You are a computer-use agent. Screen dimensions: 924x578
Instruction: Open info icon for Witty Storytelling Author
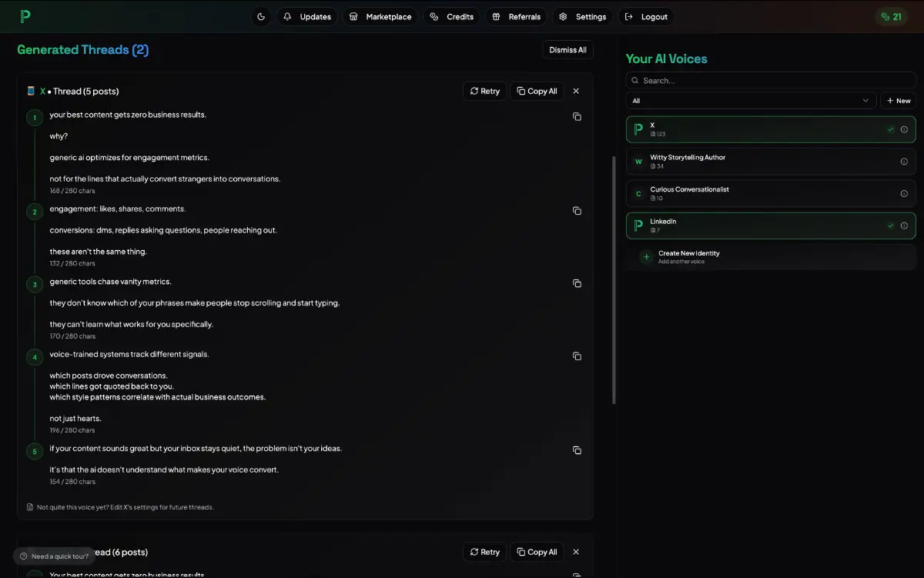point(904,162)
